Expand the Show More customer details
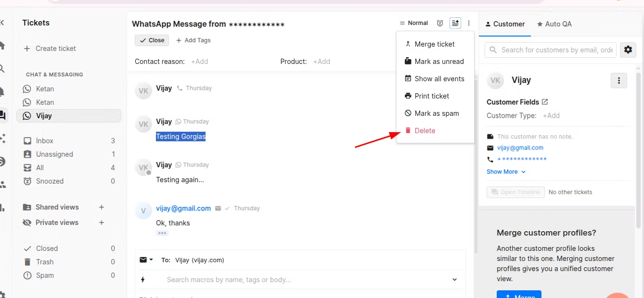This screenshot has width=644, height=298. [x=506, y=172]
